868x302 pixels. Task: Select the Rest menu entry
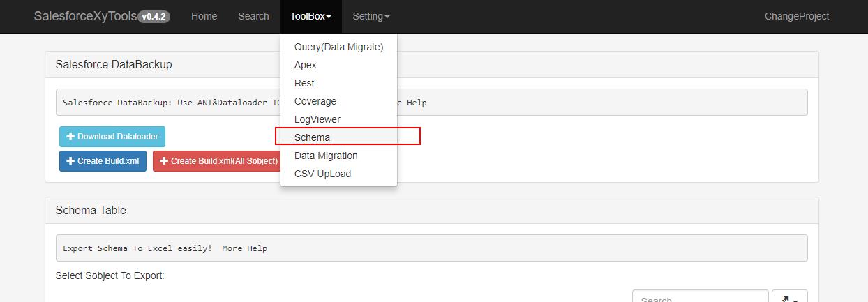point(339,83)
